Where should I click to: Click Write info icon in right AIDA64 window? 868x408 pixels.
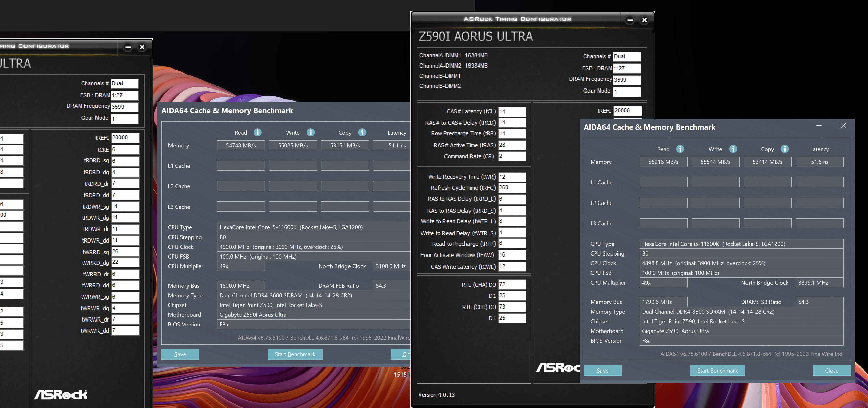point(733,149)
